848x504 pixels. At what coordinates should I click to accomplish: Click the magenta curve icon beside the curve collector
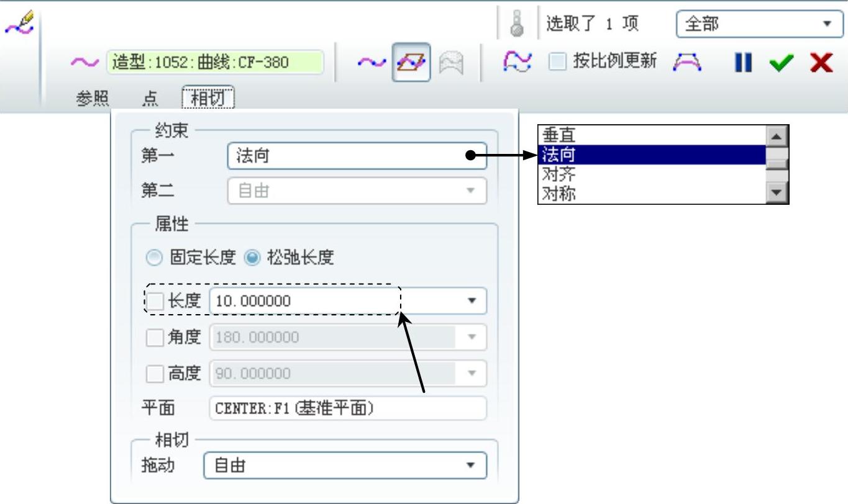coord(84,62)
